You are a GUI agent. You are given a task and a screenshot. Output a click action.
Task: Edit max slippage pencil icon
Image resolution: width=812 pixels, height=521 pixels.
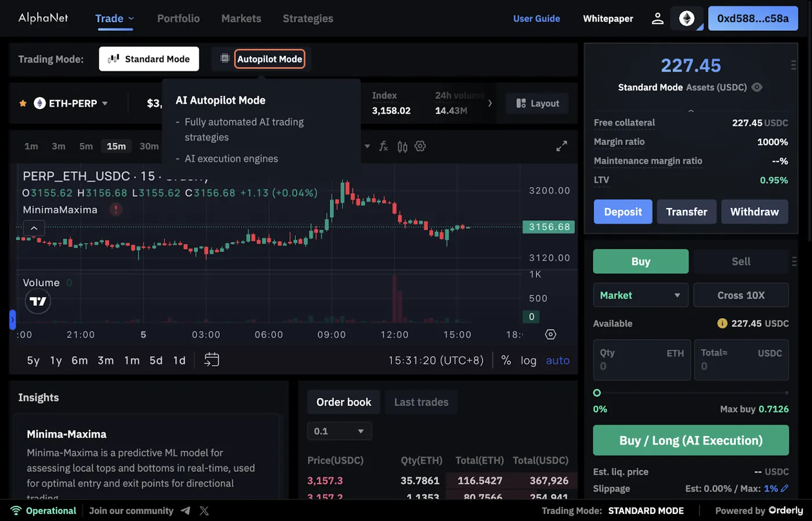pyautogui.click(x=784, y=489)
